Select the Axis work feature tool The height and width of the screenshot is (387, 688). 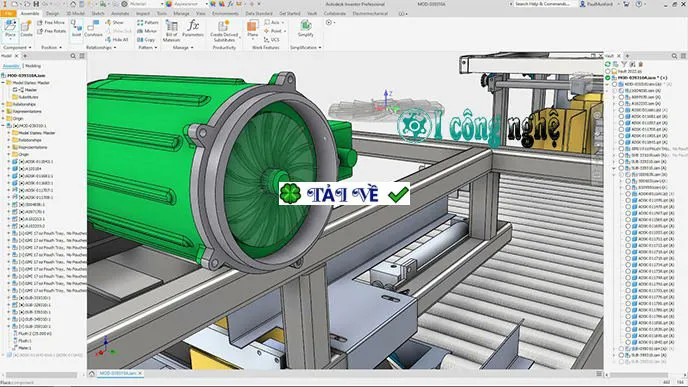(x=274, y=22)
